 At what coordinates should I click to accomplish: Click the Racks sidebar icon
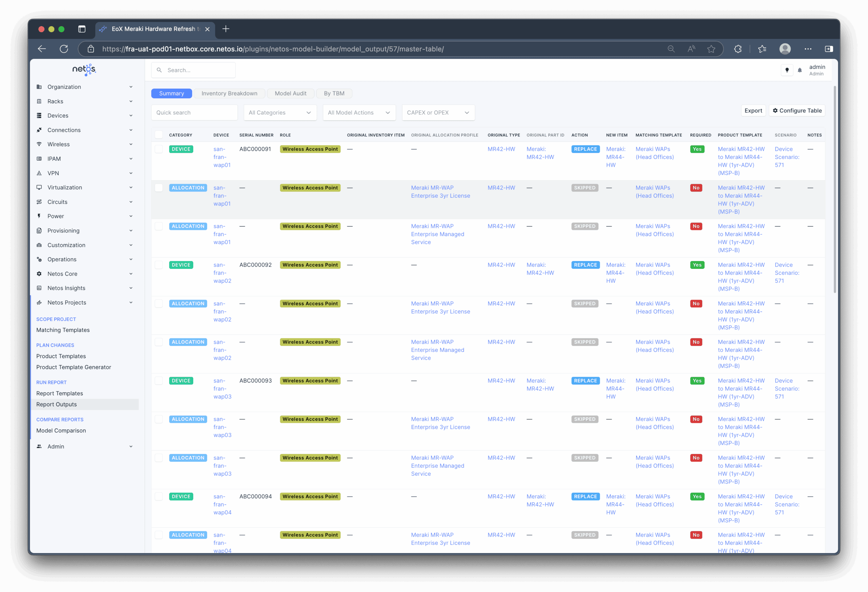pos(39,101)
